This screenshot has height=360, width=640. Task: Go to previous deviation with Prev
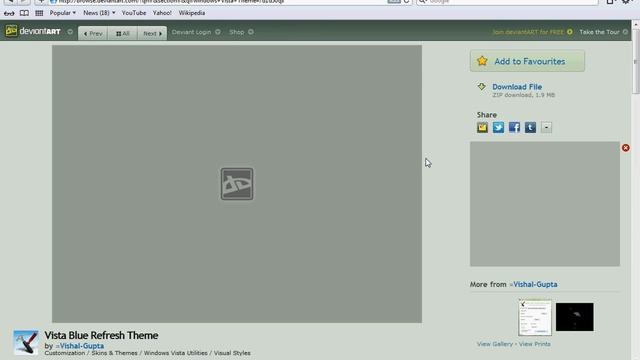point(93,33)
